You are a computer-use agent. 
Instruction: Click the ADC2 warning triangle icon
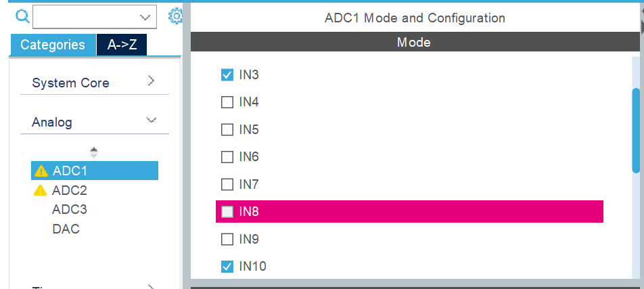coord(41,190)
